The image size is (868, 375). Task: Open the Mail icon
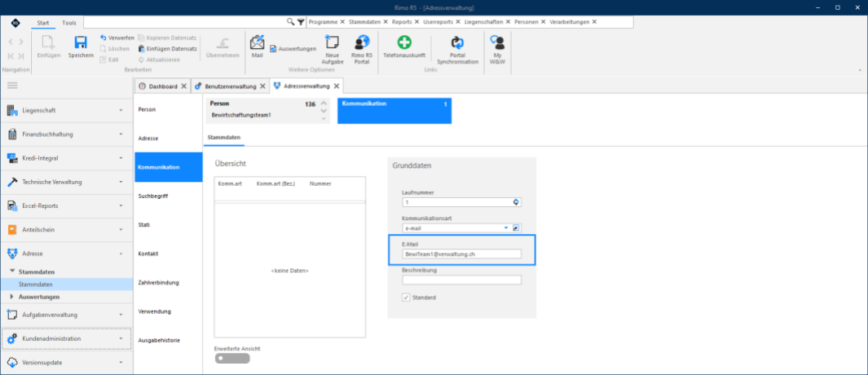click(257, 42)
